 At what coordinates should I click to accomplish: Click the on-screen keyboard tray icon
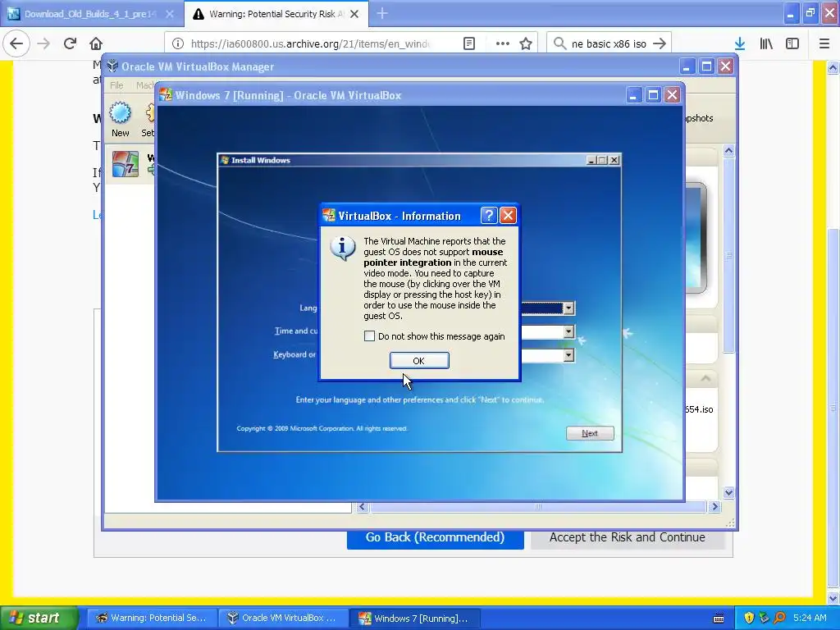pos(719,619)
